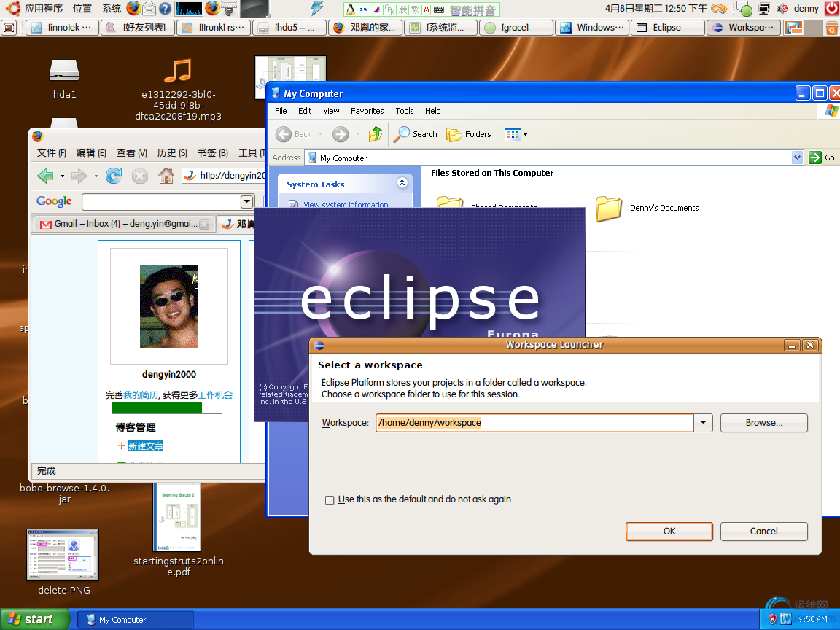This screenshot has width=840, height=630.
Task: Click the Firefox forward arrow button
Action: click(79, 176)
